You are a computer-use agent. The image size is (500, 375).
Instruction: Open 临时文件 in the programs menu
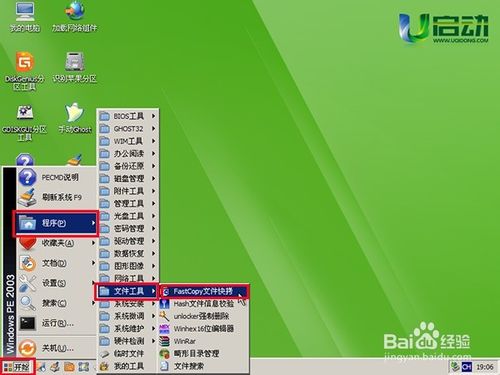pos(128,354)
